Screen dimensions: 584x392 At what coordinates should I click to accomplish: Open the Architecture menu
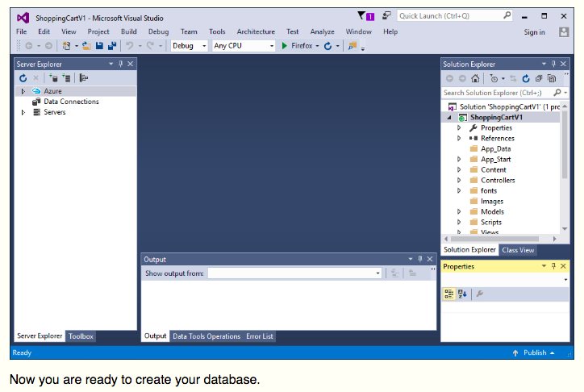256,32
